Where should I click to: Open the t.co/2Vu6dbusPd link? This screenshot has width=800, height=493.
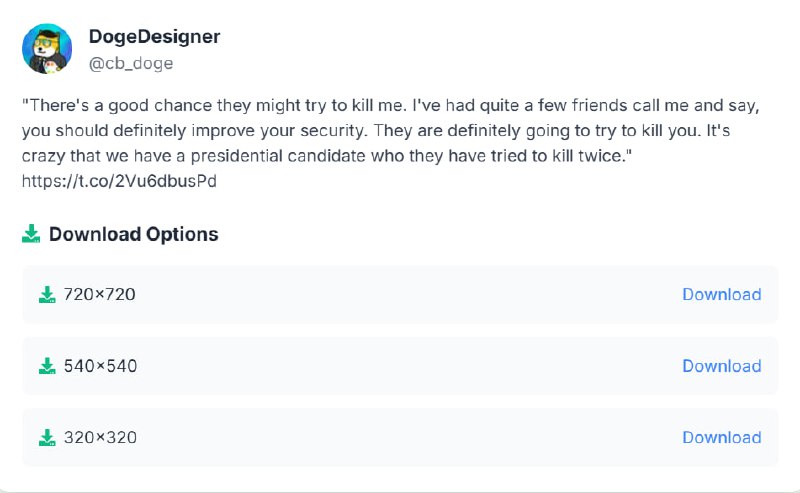(x=119, y=181)
